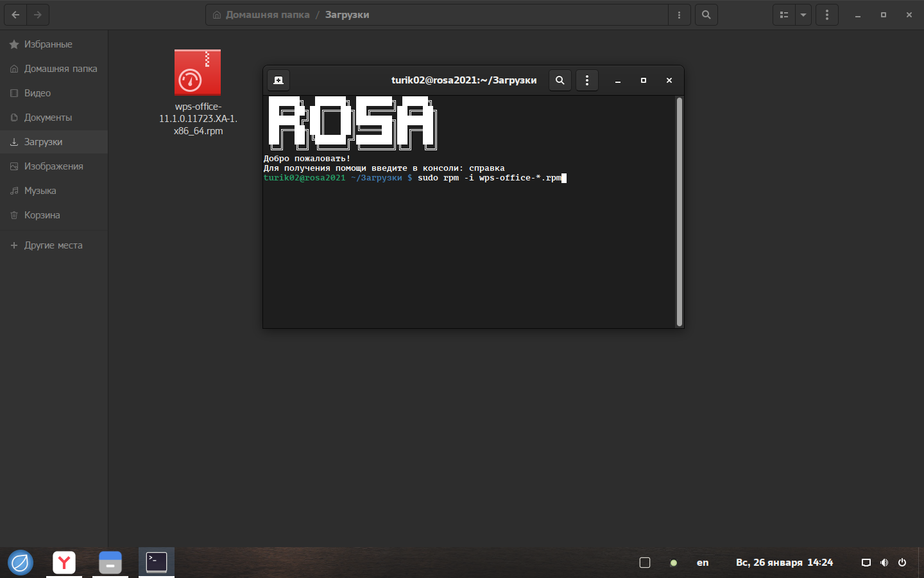Open the volume control in tray
The height and width of the screenshot is (578, 924).
point(884,563)
